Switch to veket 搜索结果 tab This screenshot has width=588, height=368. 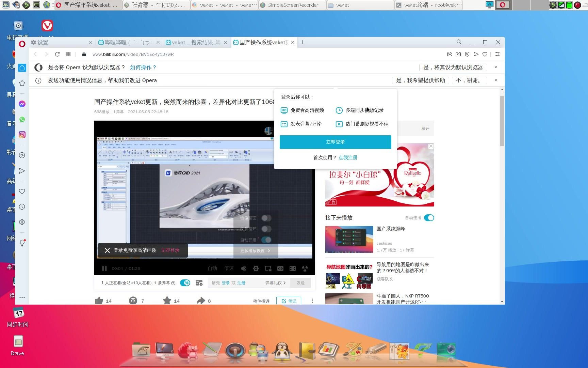click(196, 42)
